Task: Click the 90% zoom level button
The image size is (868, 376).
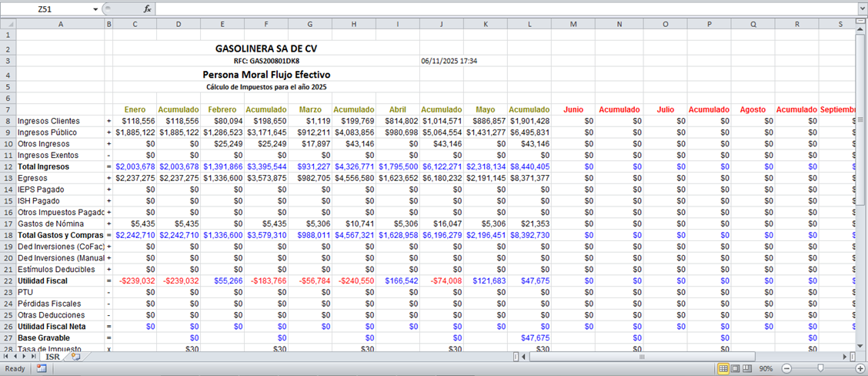Action: [766, 369]
